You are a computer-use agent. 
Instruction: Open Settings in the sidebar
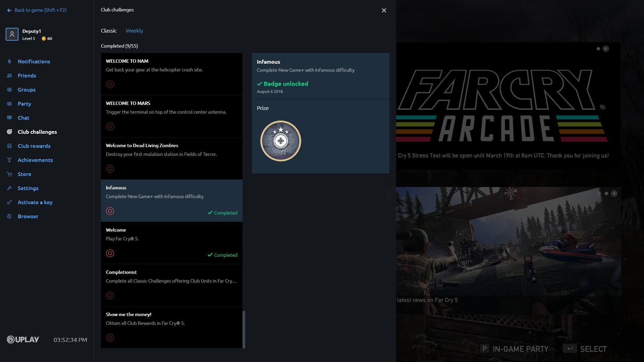coord(28,188)
